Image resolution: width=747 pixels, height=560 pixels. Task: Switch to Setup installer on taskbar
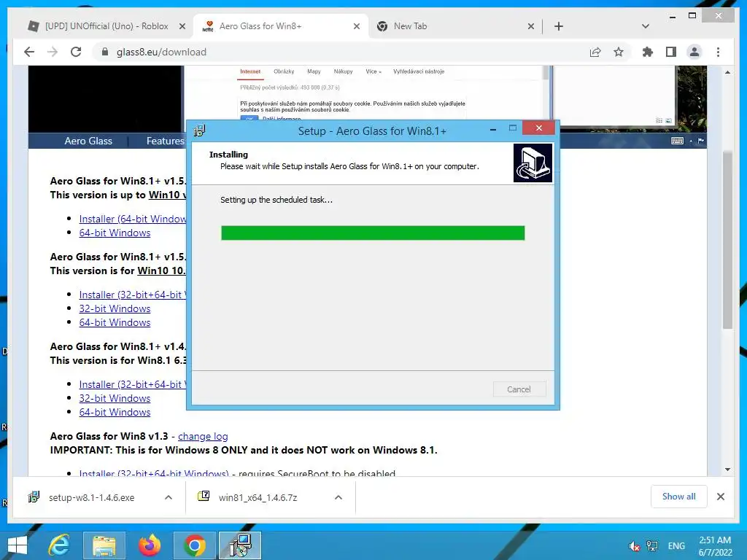click(x=240, y=545)
